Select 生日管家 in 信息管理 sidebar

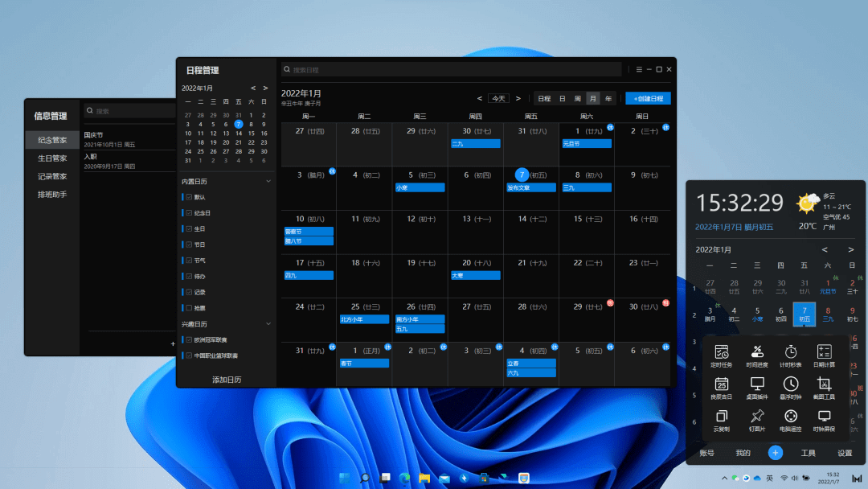(52, 158)
